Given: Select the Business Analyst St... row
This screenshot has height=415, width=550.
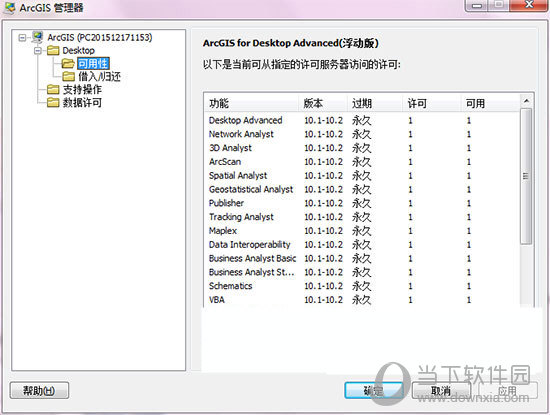Looking at the screenshot, I should tap(362, 272).
